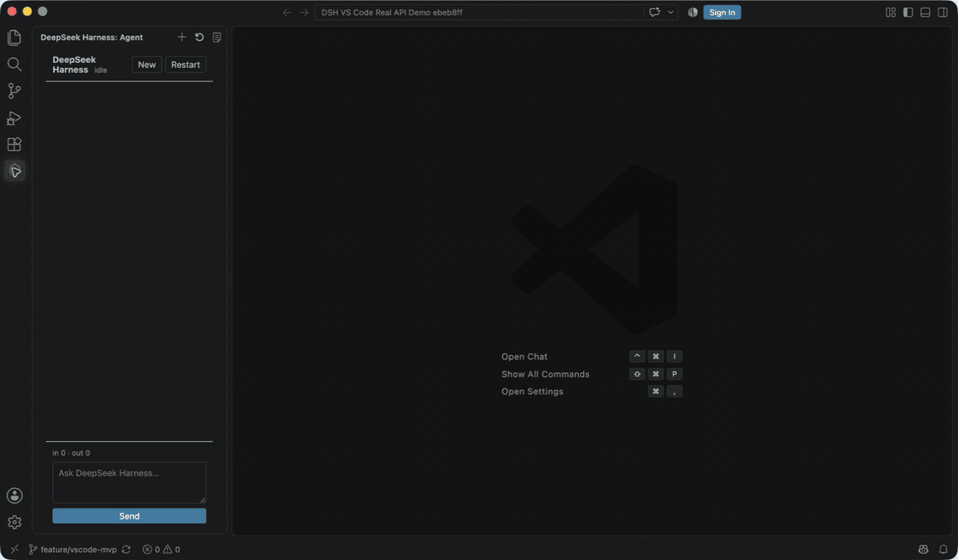Open the chat dropdown chevron in title bar
This screenshot has width=958, height=560.
click(x=671, y=12)
